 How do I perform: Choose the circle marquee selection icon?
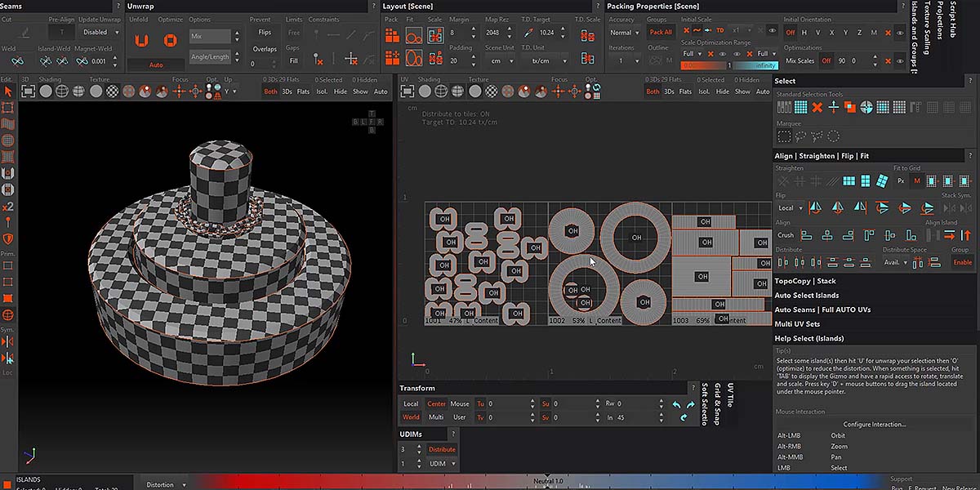[x=833, y=136]
